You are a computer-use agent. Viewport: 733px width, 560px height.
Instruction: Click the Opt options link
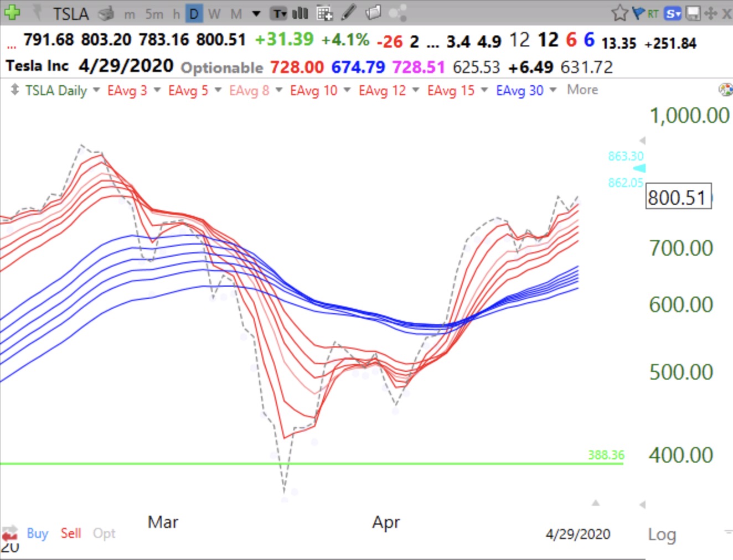pyautogui.click(x=104, y=533)
